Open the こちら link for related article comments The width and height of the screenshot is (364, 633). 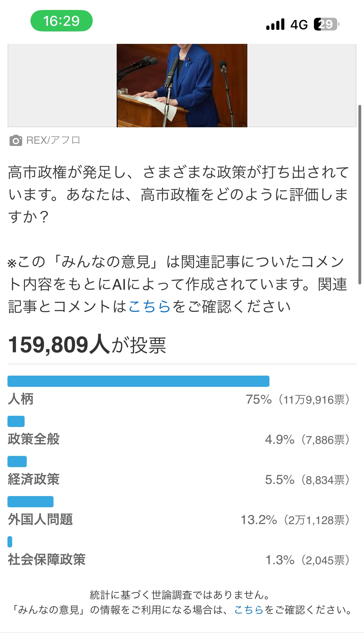tap(149, 307)
